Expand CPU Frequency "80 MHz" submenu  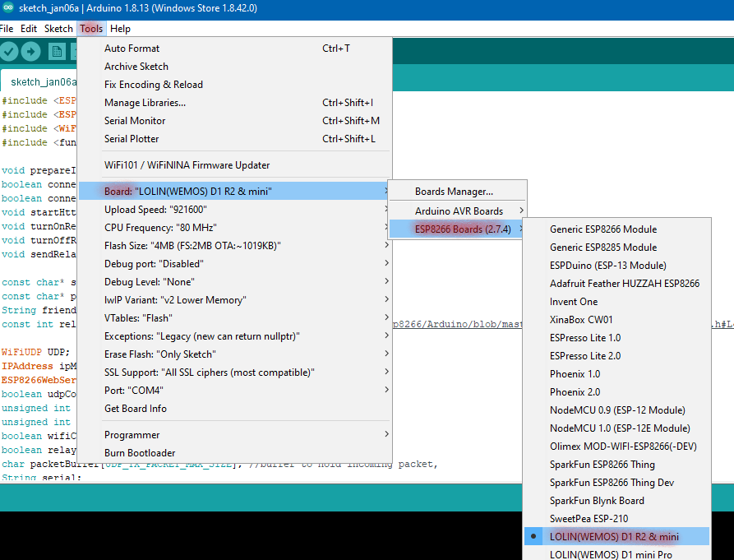coord(234,228)
